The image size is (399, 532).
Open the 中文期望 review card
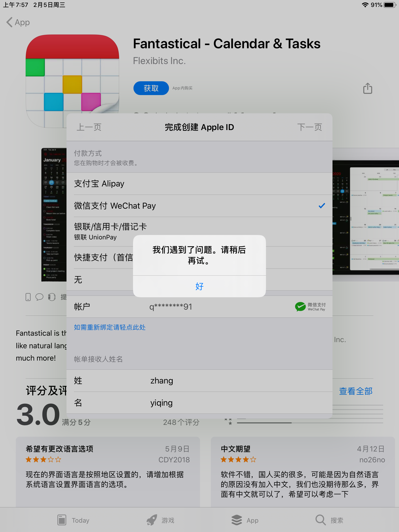pos(303,472)
